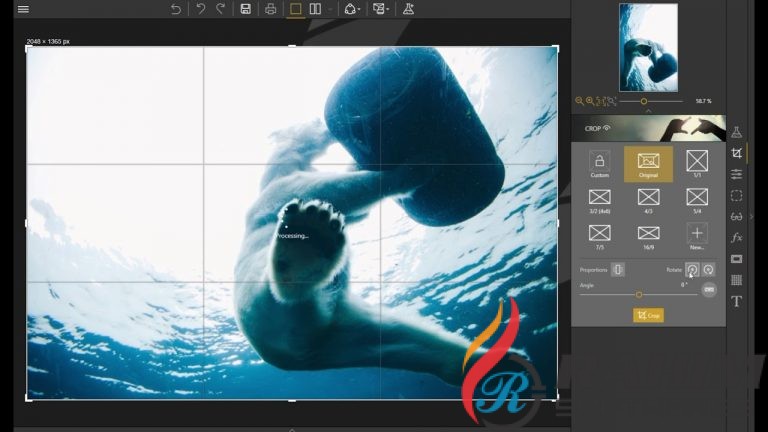768x432 pixels.
Task: Select the Custom unlocked crop ratio
Action: click(x=600, y=164)
